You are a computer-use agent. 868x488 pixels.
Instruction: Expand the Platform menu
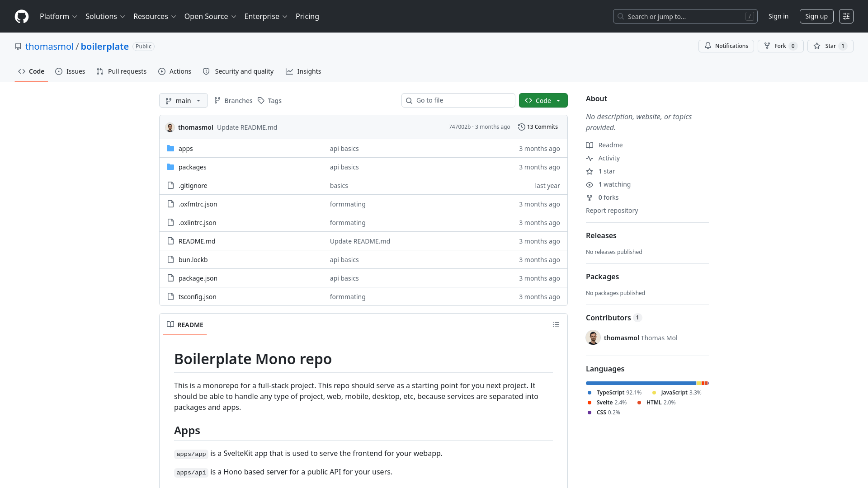click(x=58, y=16)
